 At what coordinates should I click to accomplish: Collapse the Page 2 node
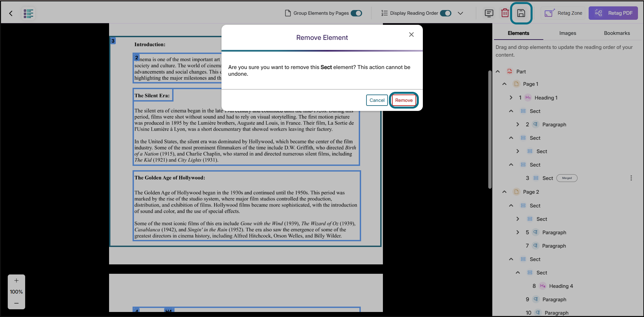(504, 192)
